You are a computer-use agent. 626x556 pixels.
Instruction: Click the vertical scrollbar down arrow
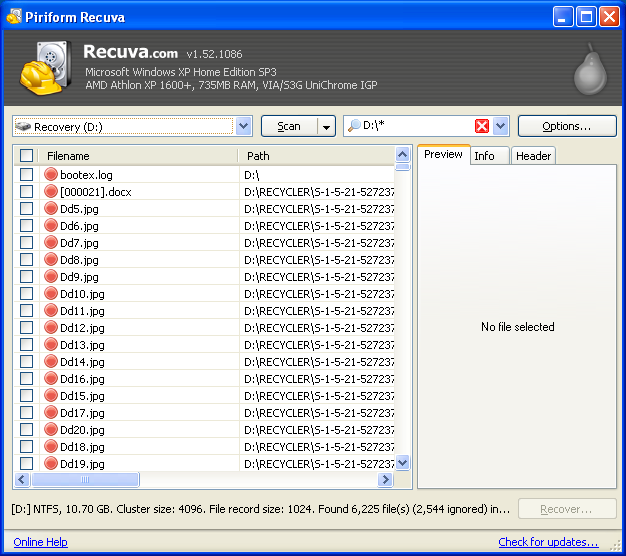[x=403, y=463]
